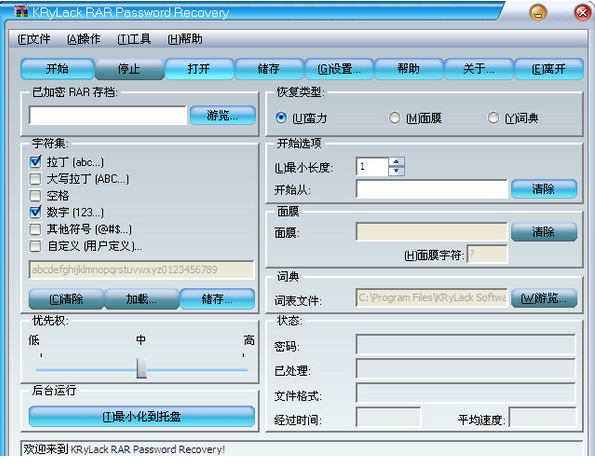Click the red close window button

[582, 13]
